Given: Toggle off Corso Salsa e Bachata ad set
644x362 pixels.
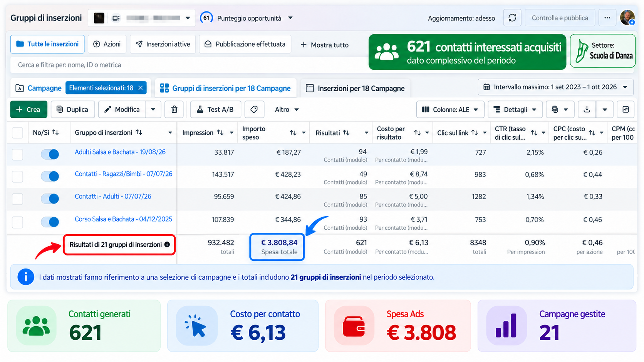Looking at the screenshot, I should [50, 222].
